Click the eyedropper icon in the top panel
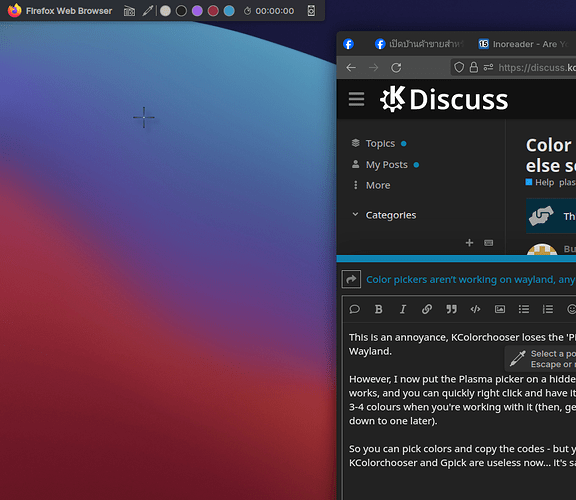Image resolution: width=576 pixels, height=500 pixels. point(148,11)
